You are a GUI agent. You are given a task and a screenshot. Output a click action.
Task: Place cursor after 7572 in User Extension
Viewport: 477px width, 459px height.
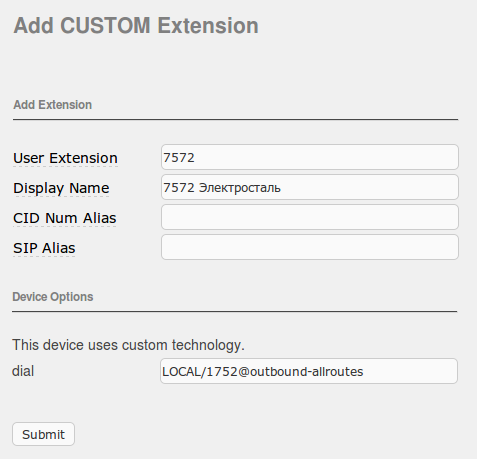coord(195,157)
